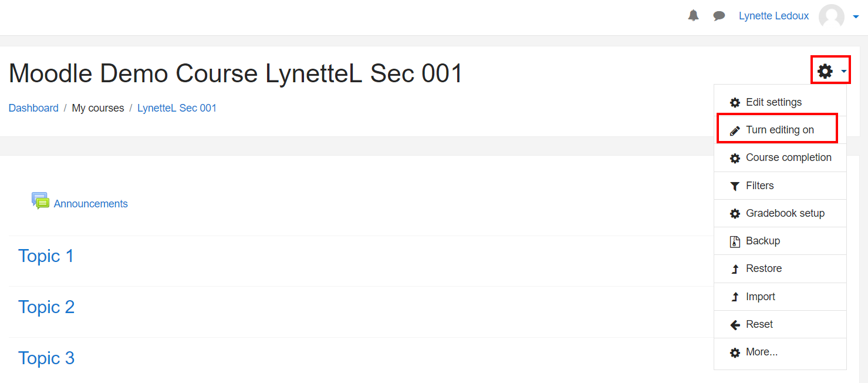Expand the More... menu option

click(x=761, y=352)
